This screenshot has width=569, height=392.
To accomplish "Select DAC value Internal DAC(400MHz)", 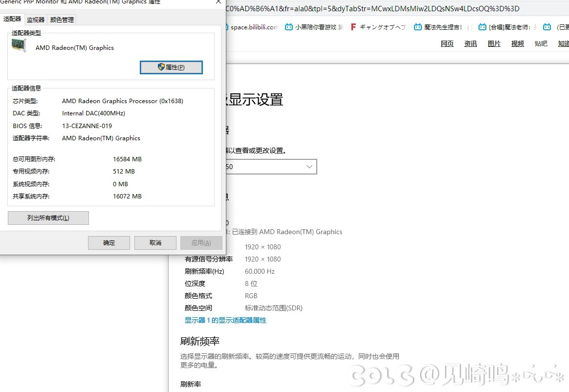I will (x=94, y=113).
